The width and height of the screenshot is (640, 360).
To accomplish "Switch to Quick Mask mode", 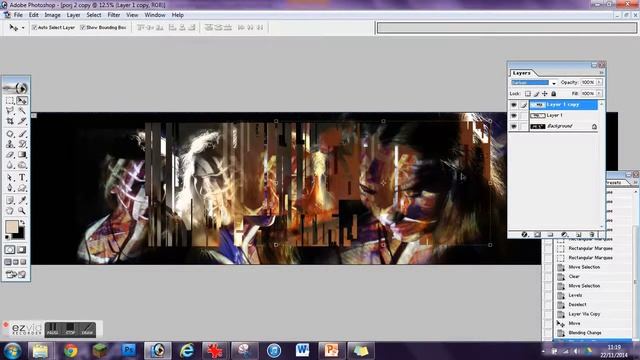I will click(x=22, y=249).
